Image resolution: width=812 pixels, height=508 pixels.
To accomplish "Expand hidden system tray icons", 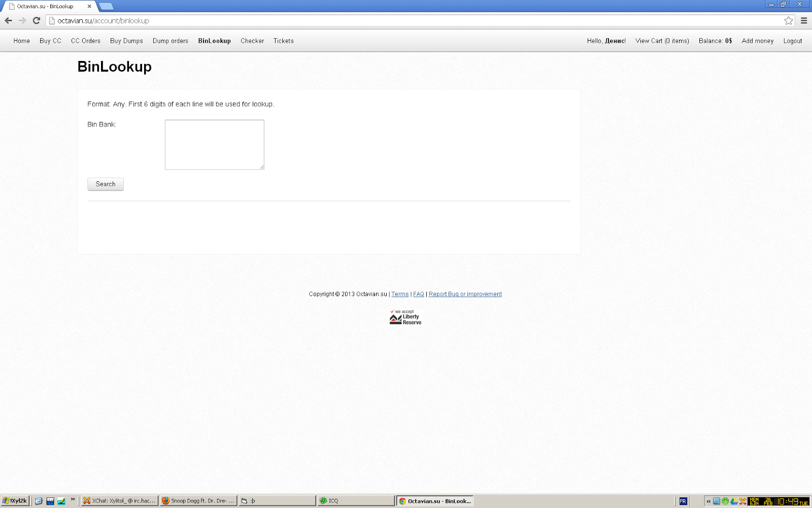I will coord(708,501).
